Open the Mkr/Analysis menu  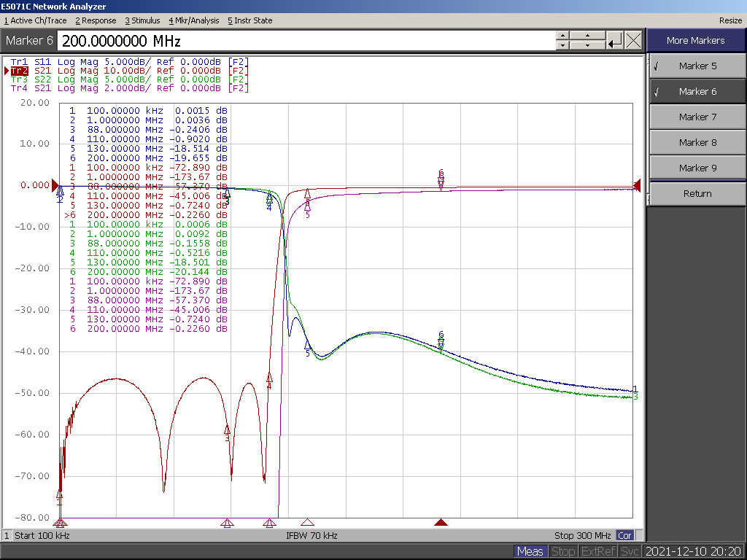point(194,20)
